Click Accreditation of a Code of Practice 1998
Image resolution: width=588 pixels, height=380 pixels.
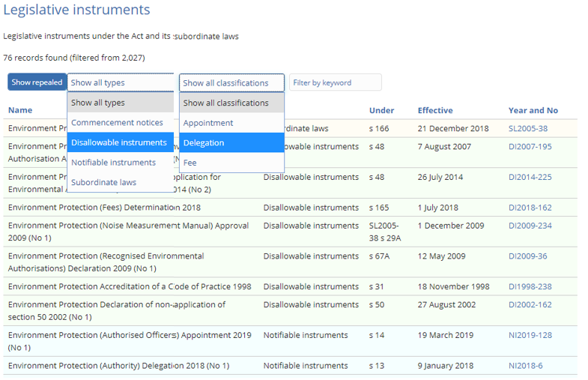[x=130, y=286]
